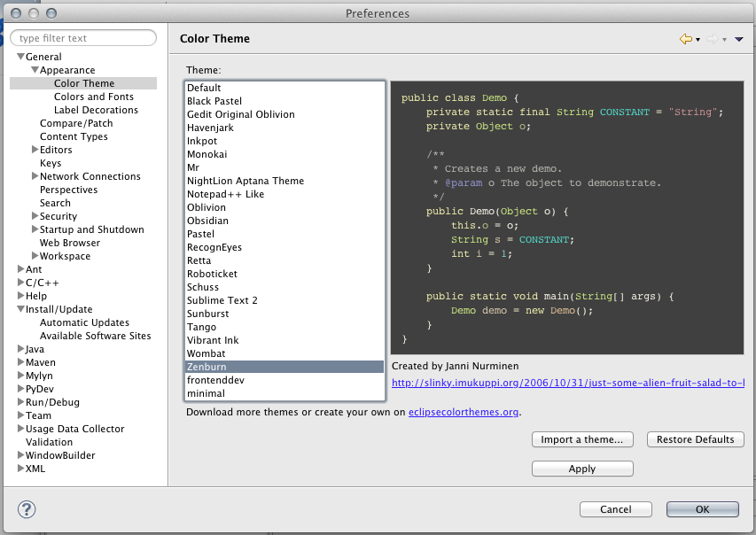Select the Vibrant Ink theme
Viewport: 756px width, 535px height.
click(x=284, y=340)
